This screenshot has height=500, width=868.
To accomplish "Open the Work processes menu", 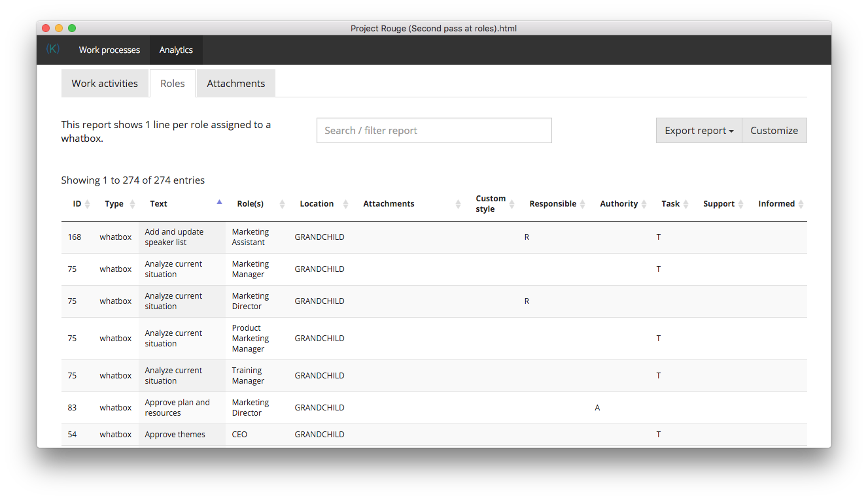I will tap(109, 50).
